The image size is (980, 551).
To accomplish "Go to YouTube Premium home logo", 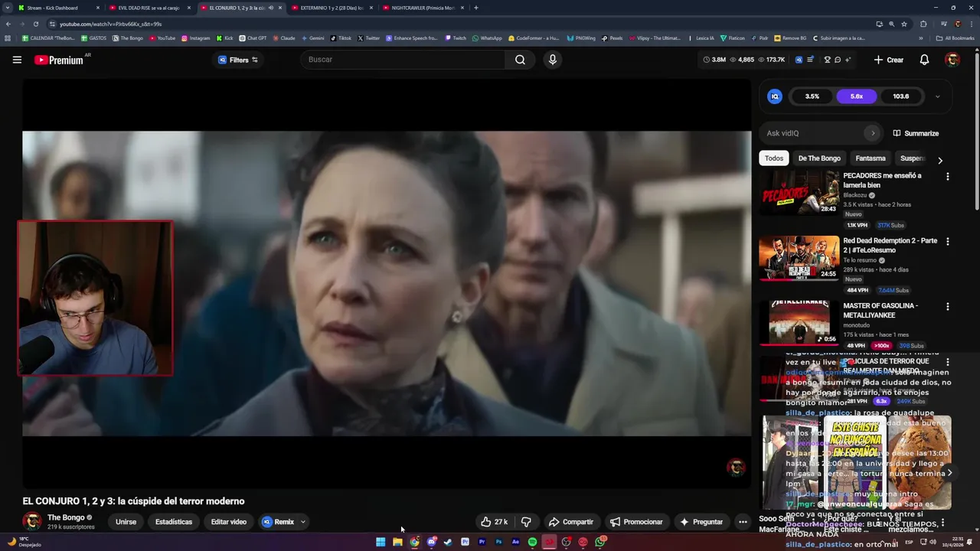I will [59, 60].
